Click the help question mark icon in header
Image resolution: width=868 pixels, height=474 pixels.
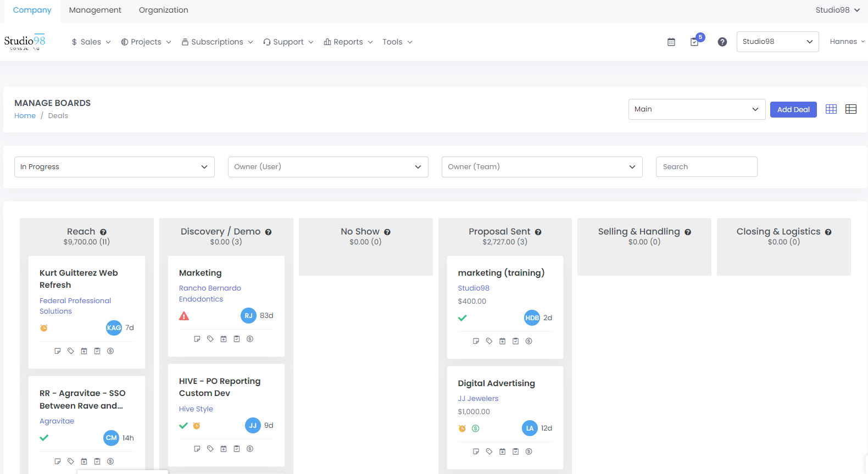pyautogui.click(x=722, y=42)
